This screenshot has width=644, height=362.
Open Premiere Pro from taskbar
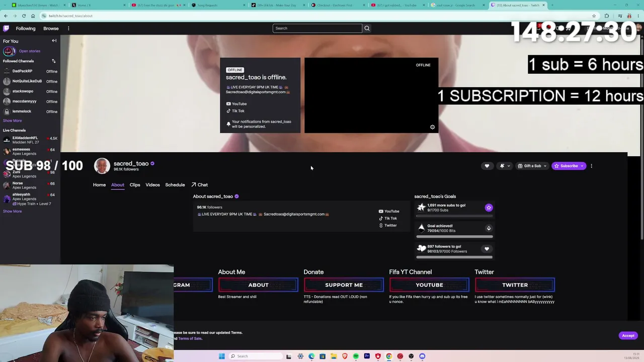click(x=367, y=356)
